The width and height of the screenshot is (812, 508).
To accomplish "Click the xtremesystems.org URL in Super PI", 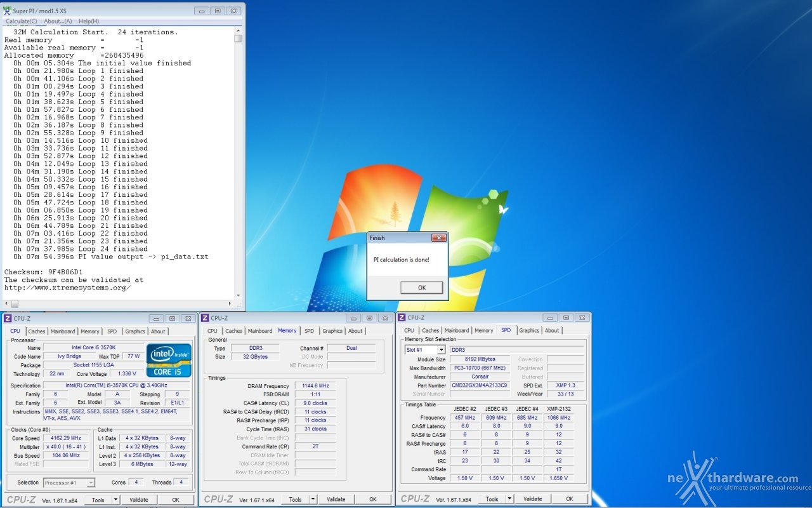I will coord(68,288).
